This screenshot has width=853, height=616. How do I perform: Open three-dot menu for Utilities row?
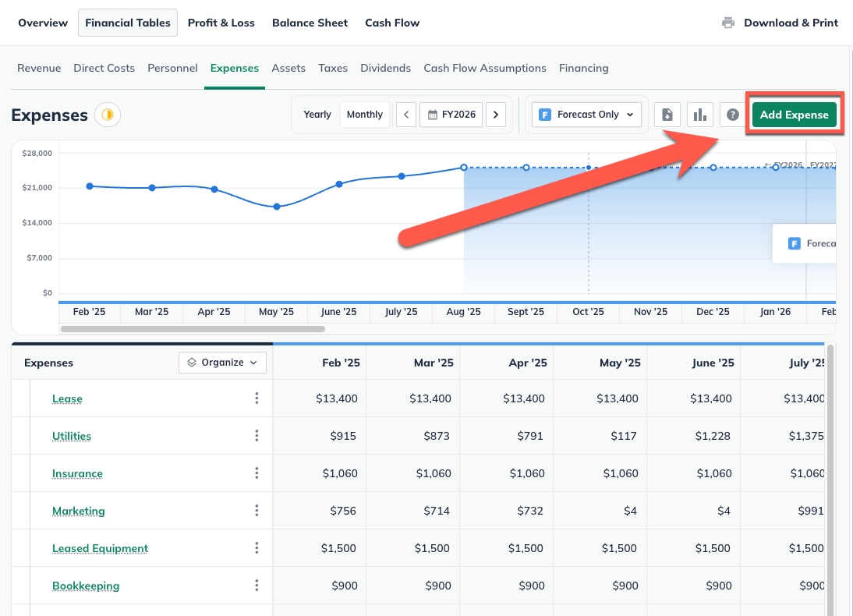pyautogui.click(x=257, y=436)
